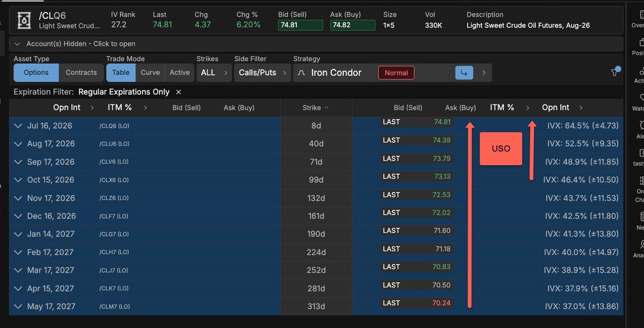Click the LAST 73.79 price in Sep row
This screenshot has width=644, height=328.
click(416, 158)
